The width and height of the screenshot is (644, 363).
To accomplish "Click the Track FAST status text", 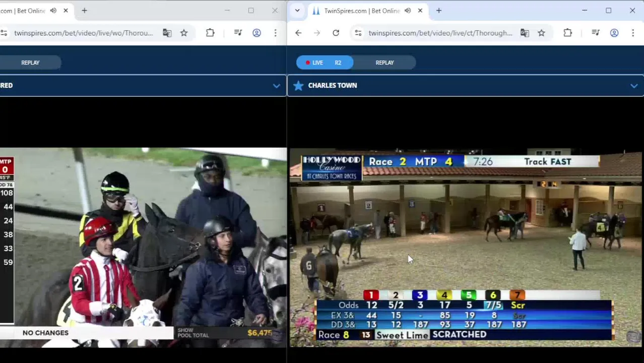I will (548, 162).
